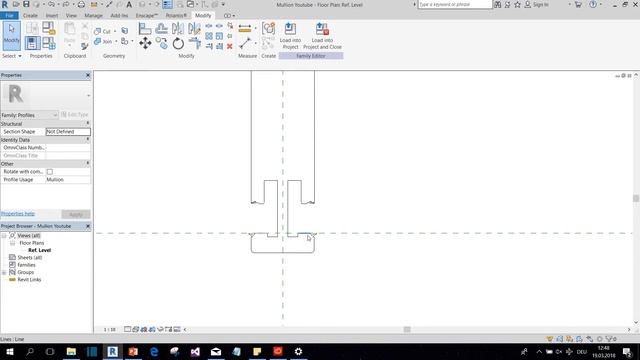
Task: Open the File tab
Action: click(9, 16)
